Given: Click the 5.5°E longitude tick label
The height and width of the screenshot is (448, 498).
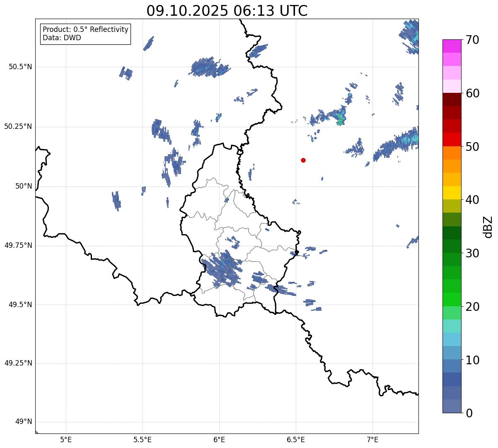Looking at the screenshot, I should click(143, 439).
